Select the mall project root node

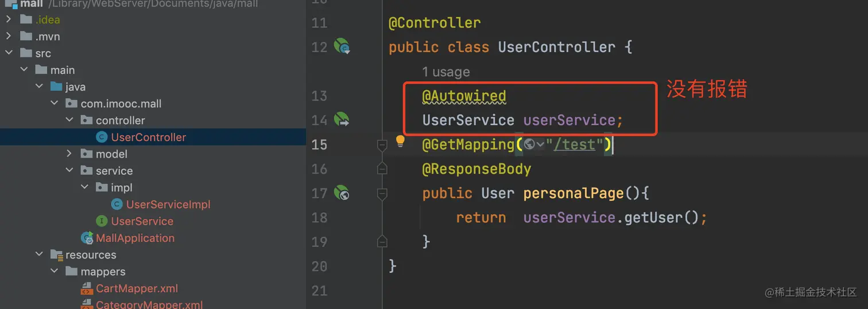[32, 3]
